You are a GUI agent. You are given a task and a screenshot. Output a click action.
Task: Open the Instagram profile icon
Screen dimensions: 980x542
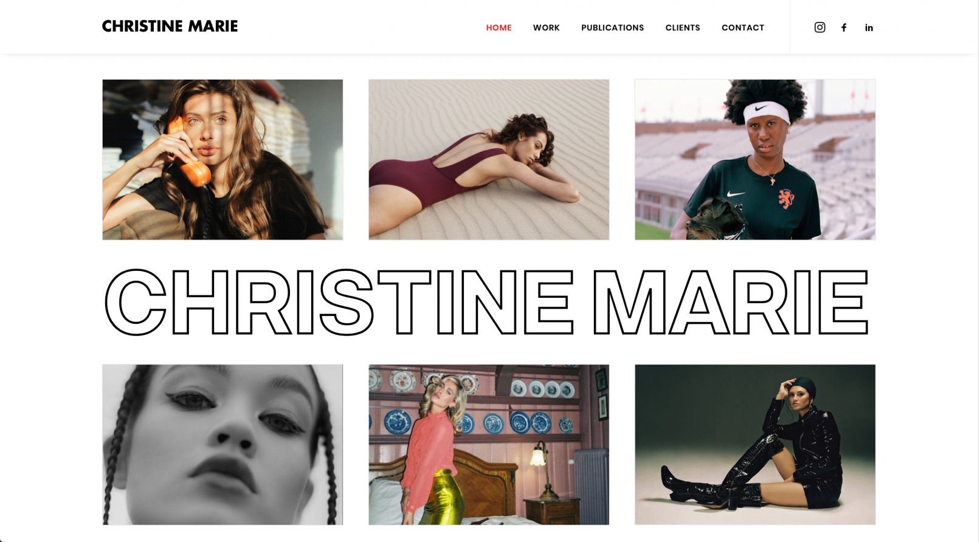[820, 27]
